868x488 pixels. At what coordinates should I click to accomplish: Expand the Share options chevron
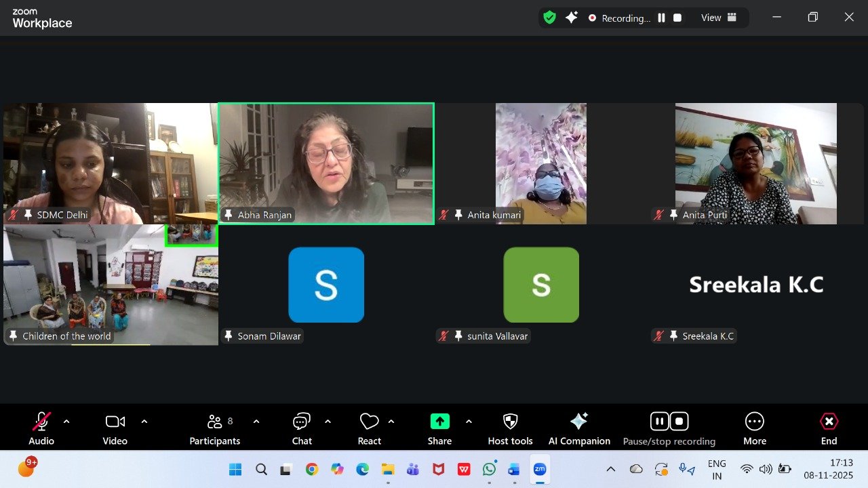pyautogui.click(x=469, y=422)
